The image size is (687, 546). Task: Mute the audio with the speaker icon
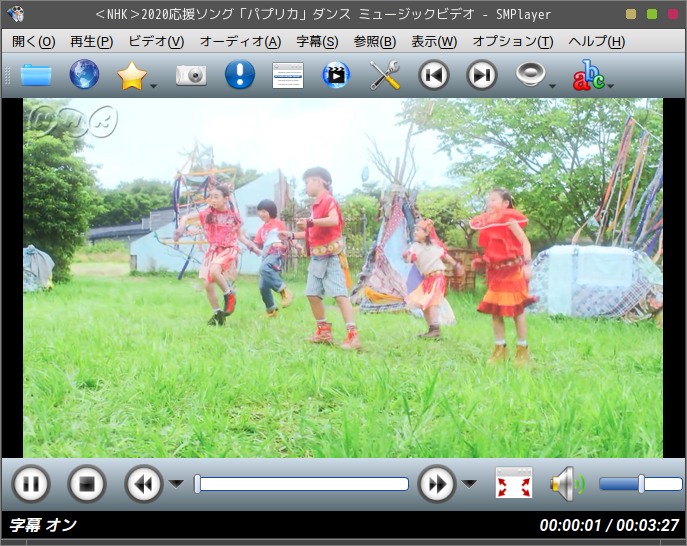pos(567,484)
